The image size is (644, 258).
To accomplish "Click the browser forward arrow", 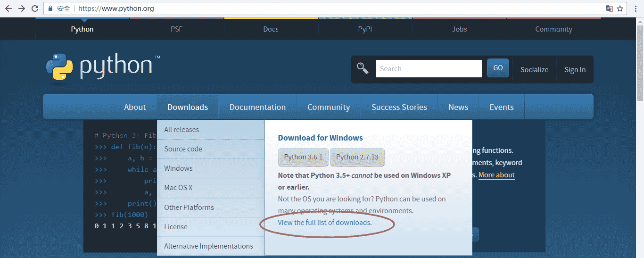I will coord(21,8).
